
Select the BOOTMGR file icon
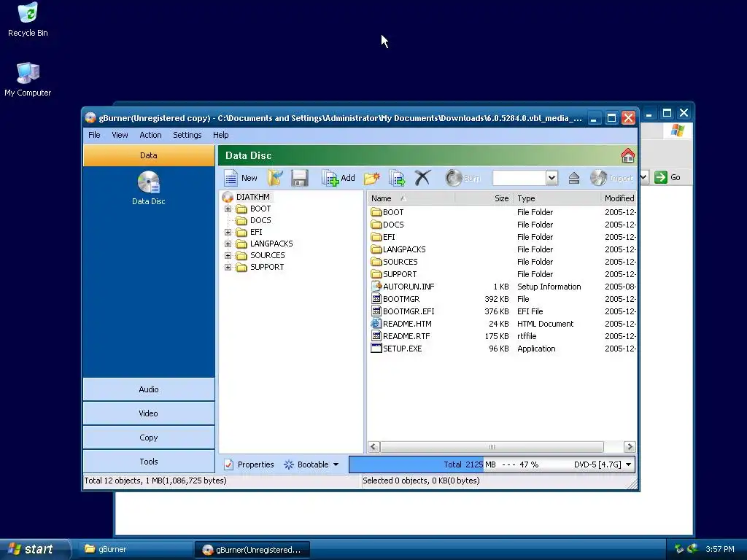376,298
